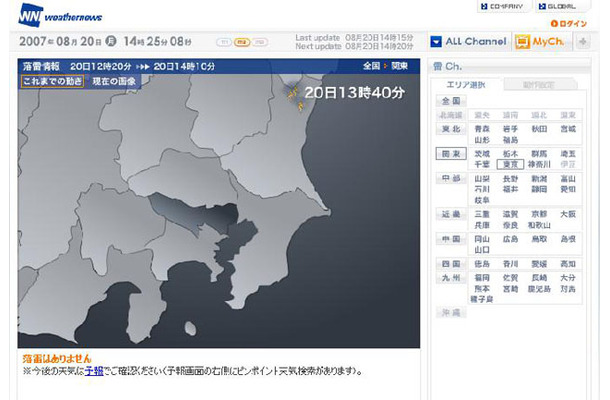Select 福岡 prefecture
610x400 pixels.
(482, 278)
